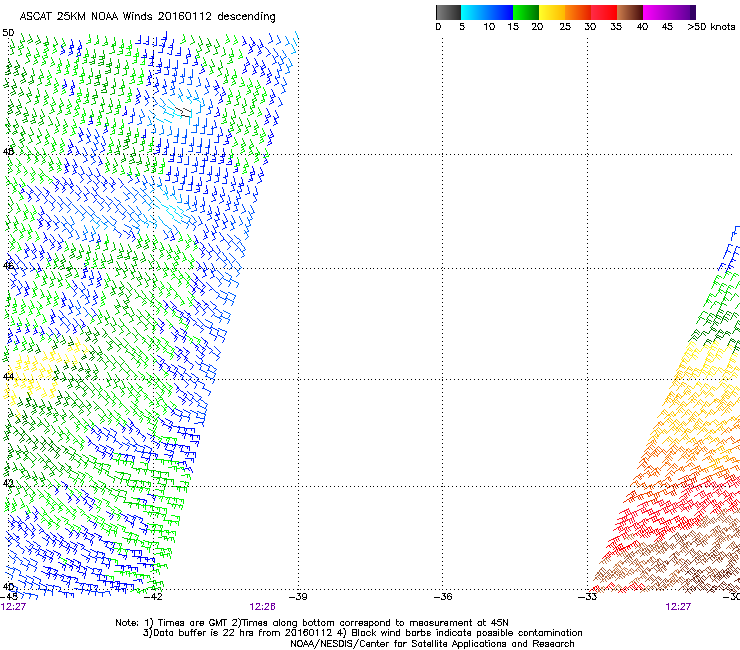Click the legend label "30"
The width and height of the screenshot is (740, 650).
pyautogui.click(x=590, y=27)
